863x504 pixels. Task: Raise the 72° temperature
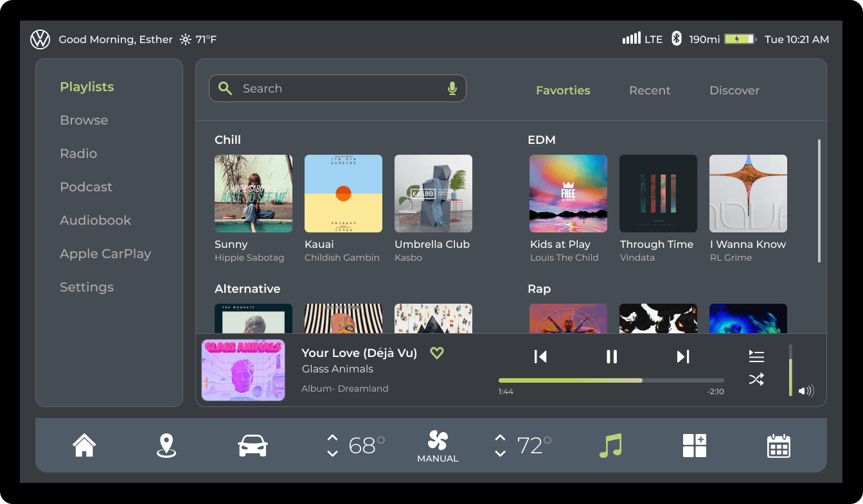pos(500,438)
